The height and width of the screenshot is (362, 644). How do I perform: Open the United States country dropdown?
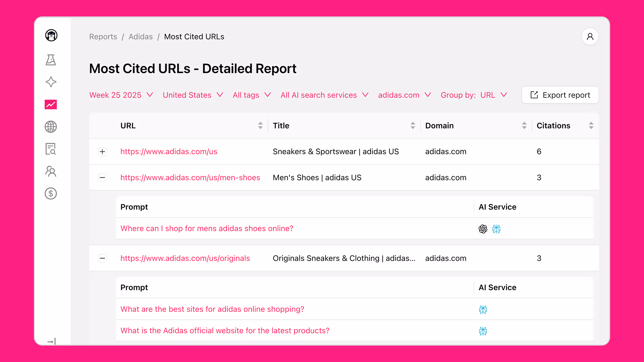(193, 95)
